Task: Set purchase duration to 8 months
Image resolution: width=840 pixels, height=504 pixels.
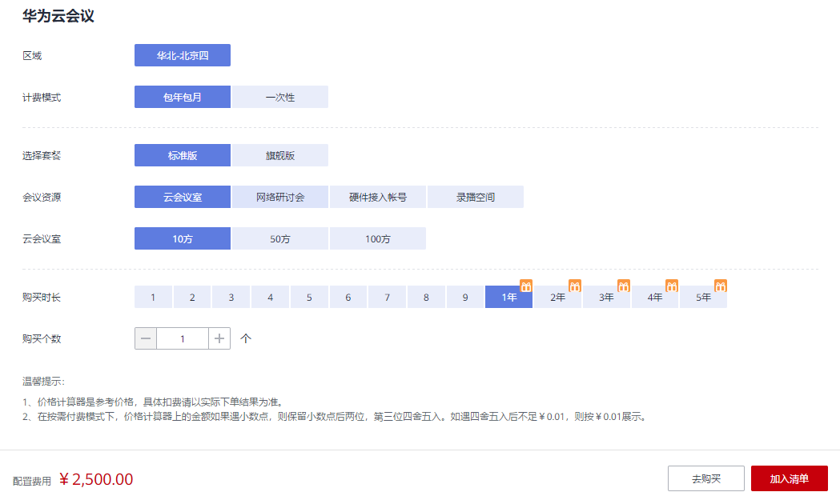Action: click(427, 298)
